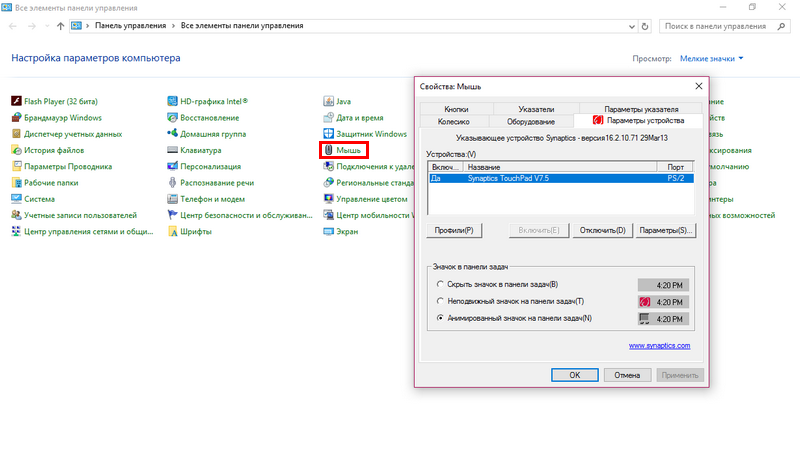Open the Мелкие значки view dropdown

pyautogui.click(x=711, y=59)
